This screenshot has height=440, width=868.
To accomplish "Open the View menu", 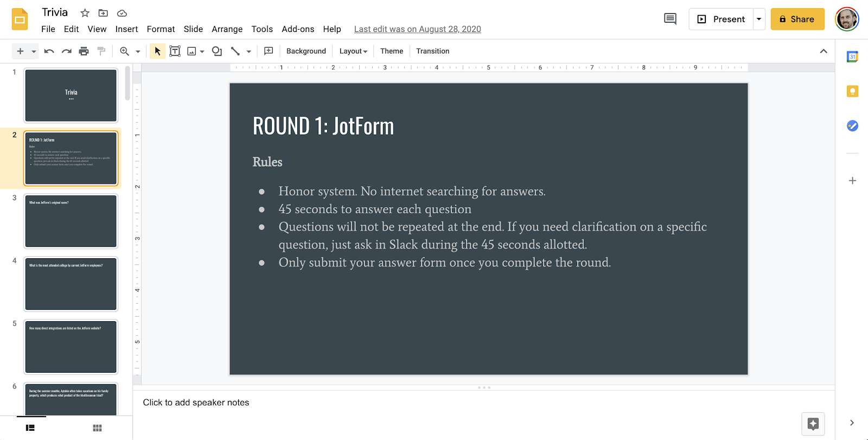I will [97, 29].
